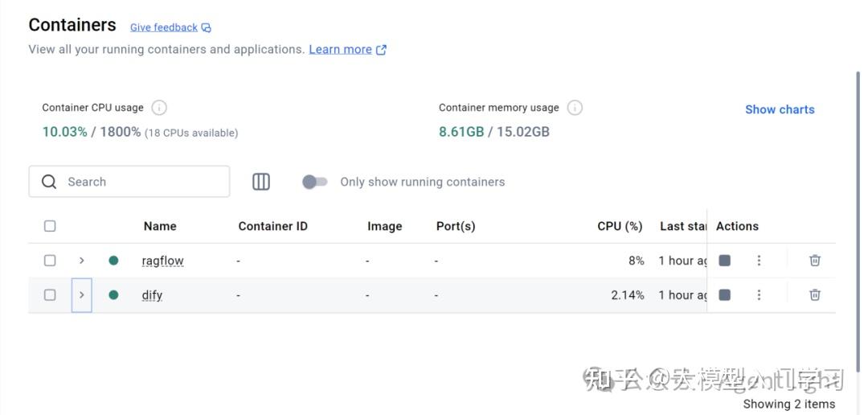Open the Give feedback link

pyautogui.click(x=164, y=27)
